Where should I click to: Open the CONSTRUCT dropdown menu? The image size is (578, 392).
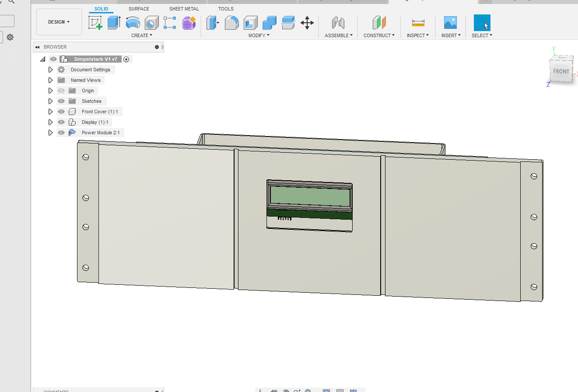[379, 35]
